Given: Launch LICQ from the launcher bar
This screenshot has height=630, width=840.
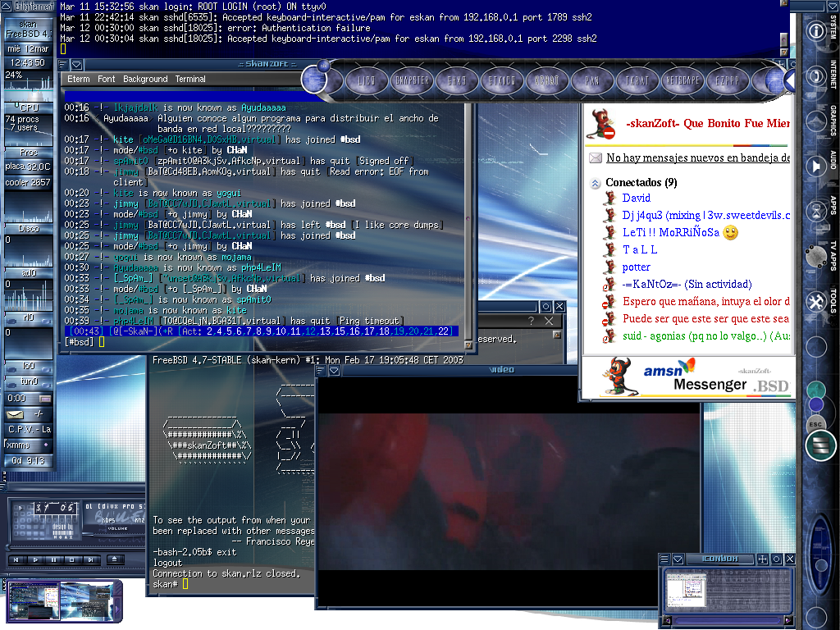Looking at the screenshot, I should 367,81.
